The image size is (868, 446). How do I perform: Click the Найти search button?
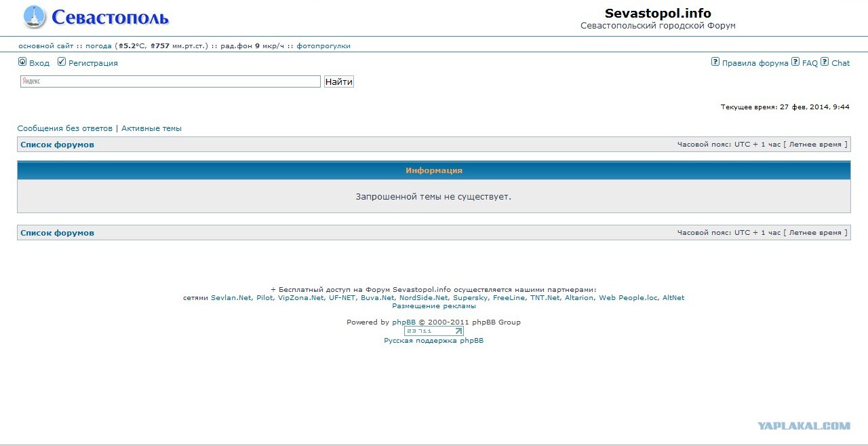coord(339,81)
